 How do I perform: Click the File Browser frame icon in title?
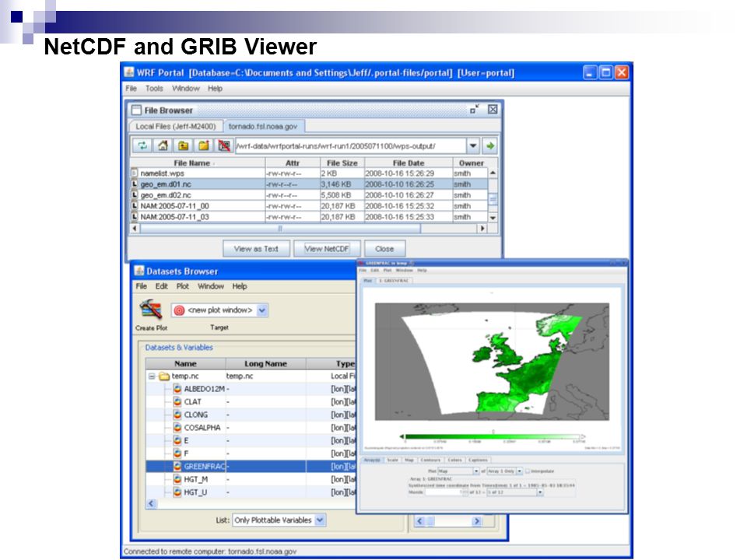point(136,110)
